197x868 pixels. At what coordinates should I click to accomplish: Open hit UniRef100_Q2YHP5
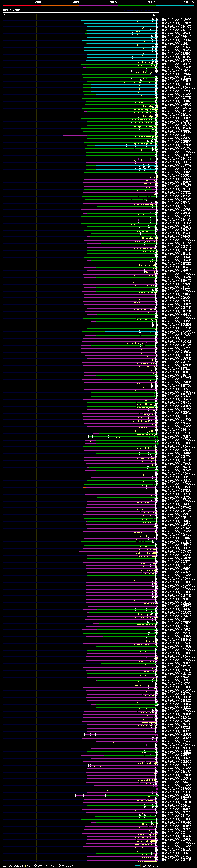pyautogui.click(x=176, y=23)
